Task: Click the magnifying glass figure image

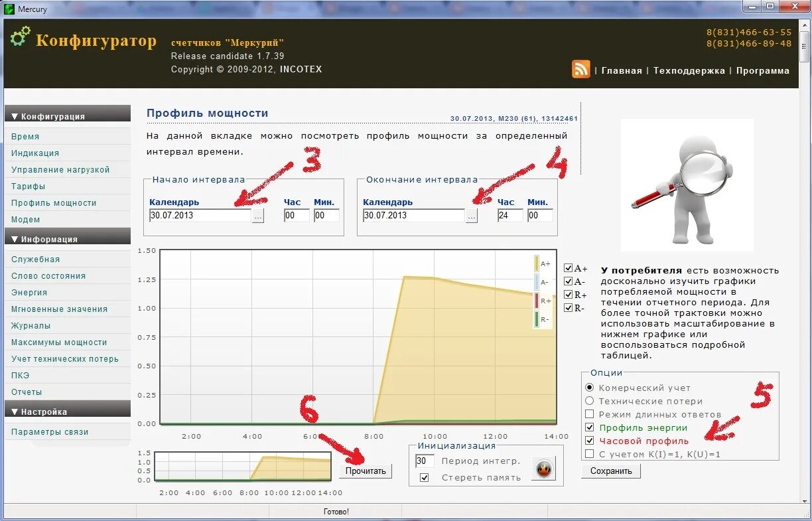Action: click(x=687, y=185)
